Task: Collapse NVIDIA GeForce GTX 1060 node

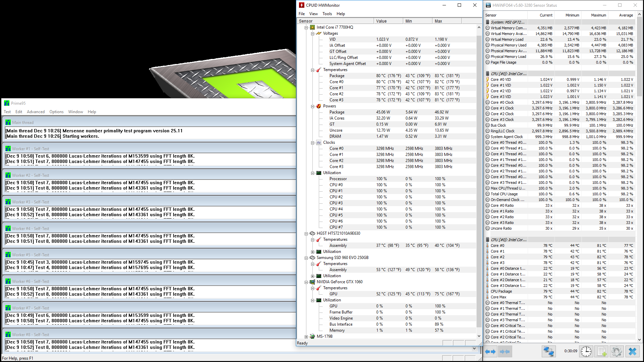Action: tap(306, 282)
